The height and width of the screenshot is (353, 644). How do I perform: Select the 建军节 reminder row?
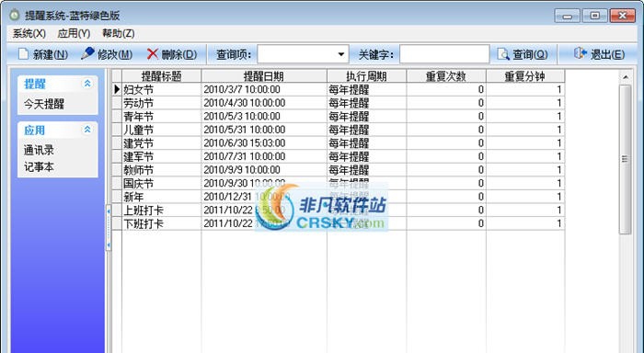[x=339, y=156]
